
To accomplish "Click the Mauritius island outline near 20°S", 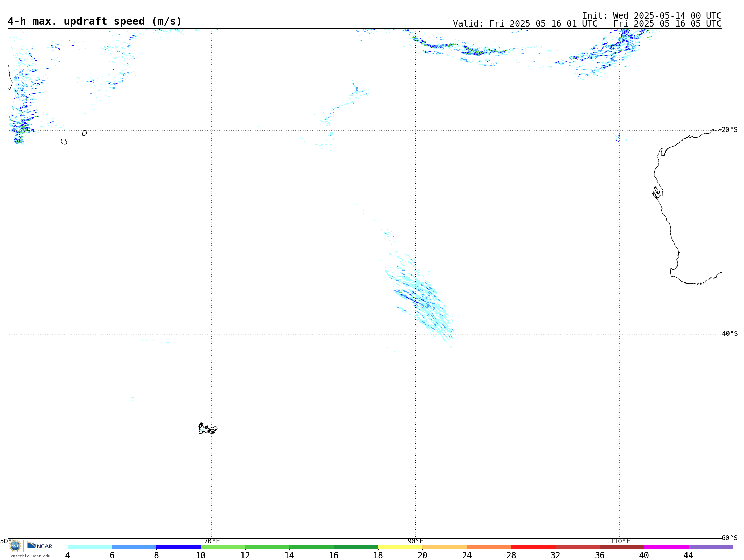I will 84,133.
